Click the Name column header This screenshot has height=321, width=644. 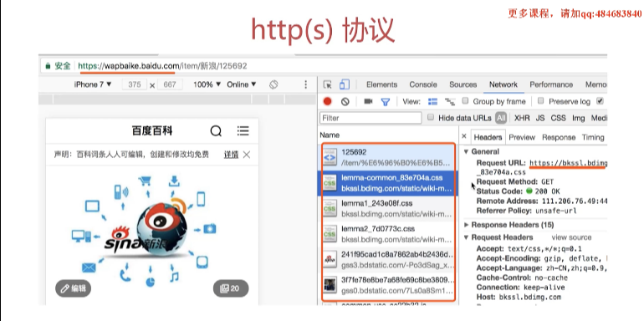(x=330, y=135)
